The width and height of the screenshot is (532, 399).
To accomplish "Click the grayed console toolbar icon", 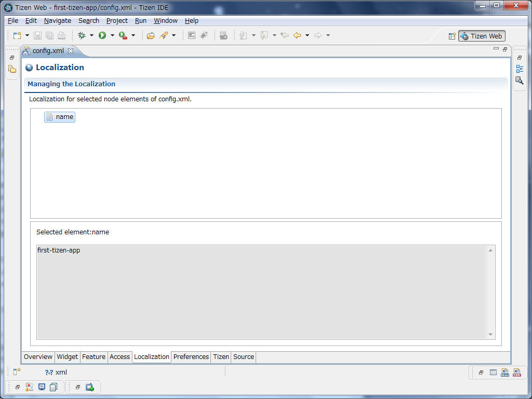I will pos(192,35).
